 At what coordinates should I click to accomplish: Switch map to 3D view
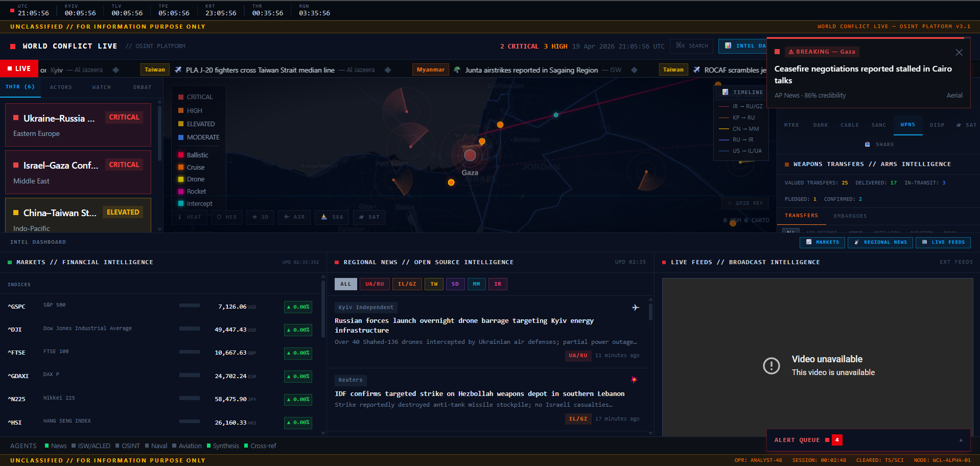click(x=260, y=217)
